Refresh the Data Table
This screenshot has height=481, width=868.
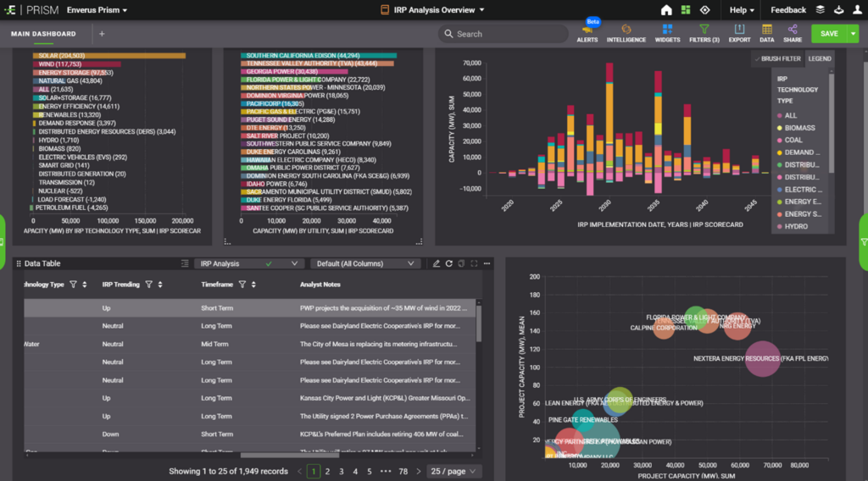pyautogui.click(x=449, y=263)
